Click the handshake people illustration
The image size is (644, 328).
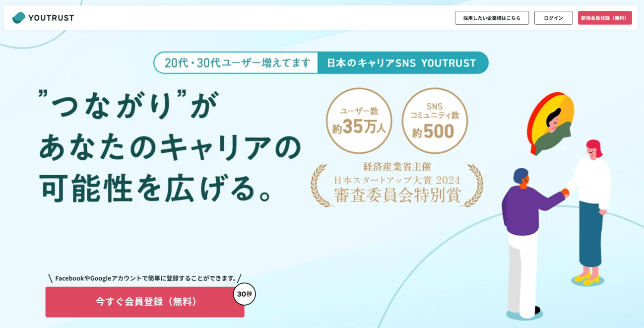(x=556, y=230)
